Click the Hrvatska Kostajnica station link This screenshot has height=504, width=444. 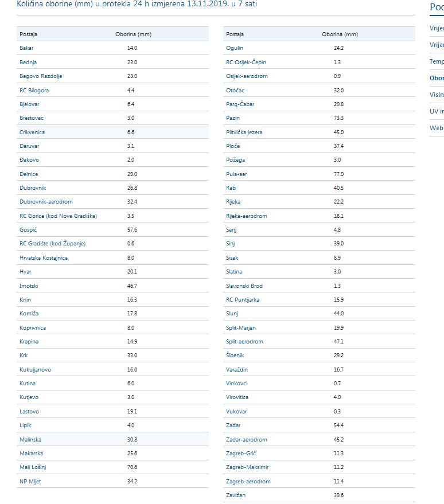pos(44,258)
